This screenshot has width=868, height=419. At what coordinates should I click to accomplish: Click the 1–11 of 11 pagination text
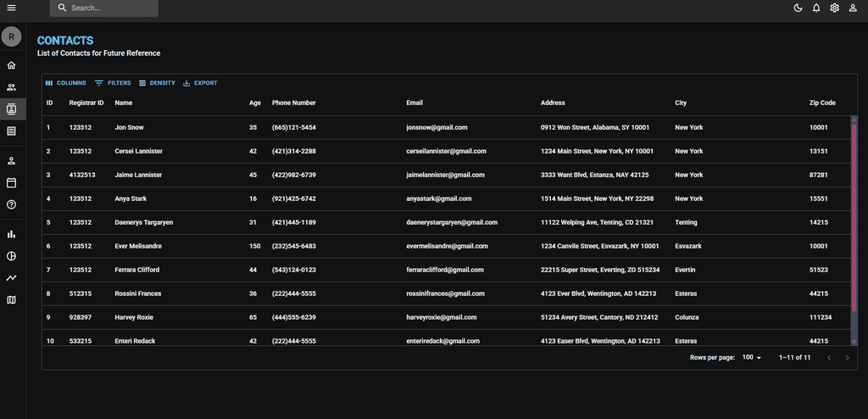pos(794,357)
